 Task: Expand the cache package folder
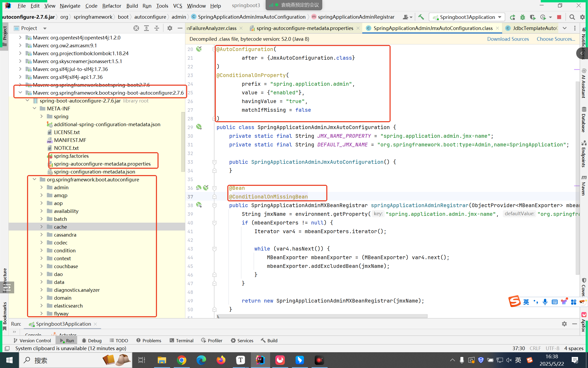(41, 227)
